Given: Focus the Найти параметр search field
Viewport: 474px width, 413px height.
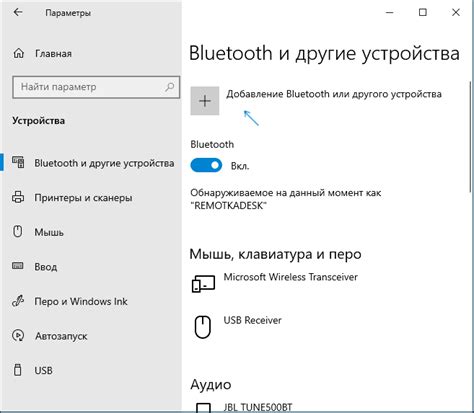Looking at the screenshot, I should (x=96, y=87).
